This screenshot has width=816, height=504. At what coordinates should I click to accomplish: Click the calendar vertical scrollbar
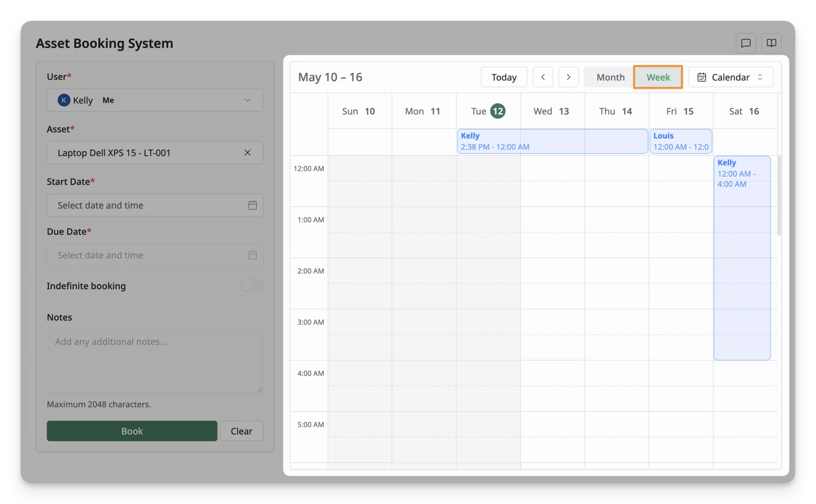(779, 195)
